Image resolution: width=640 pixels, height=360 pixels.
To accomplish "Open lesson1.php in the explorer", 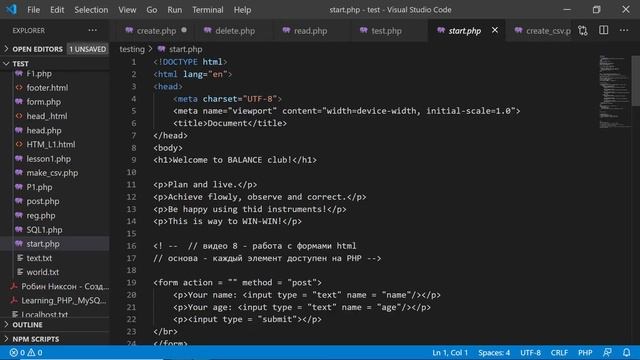I will click(x=48, y=159).
